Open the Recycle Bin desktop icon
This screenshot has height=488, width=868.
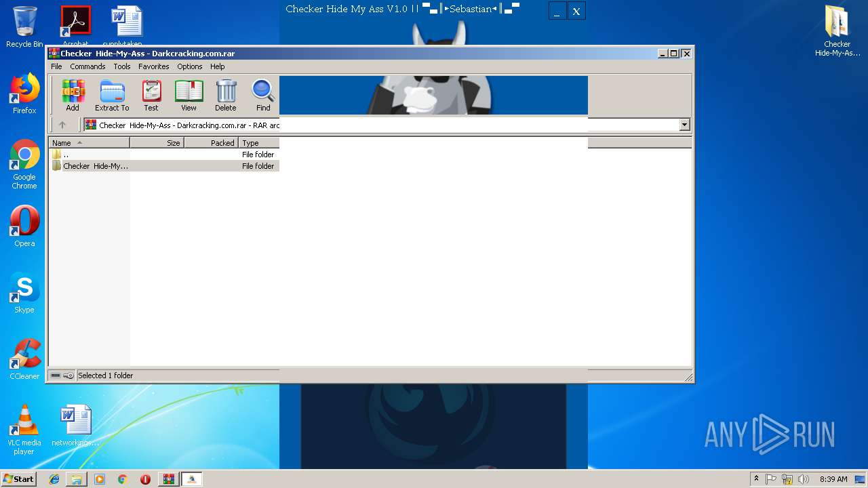(x=24, y=26)
